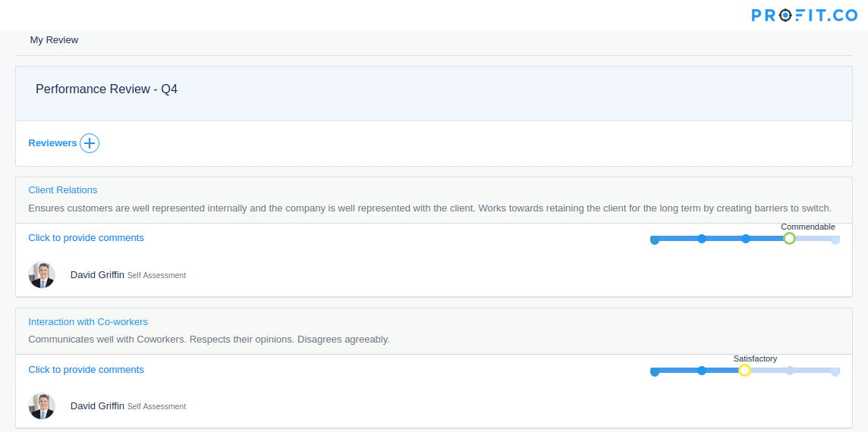
Task: Set Co-workers rating to the fourth dot
Action: (790, 370)
